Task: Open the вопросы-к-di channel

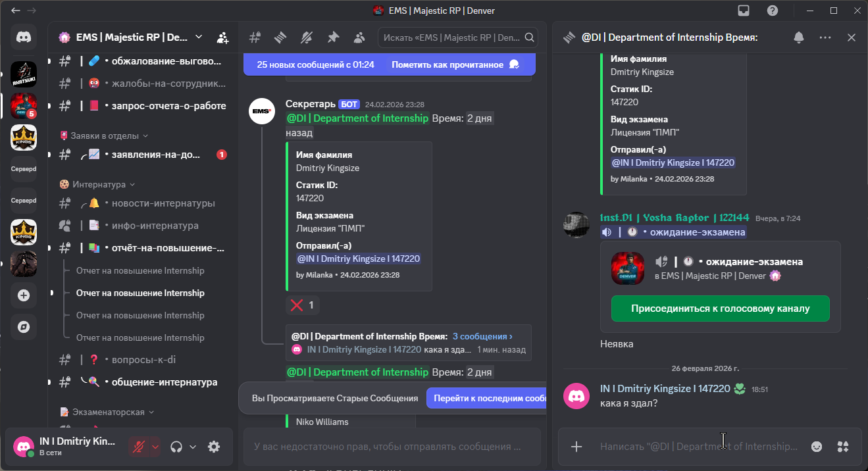Action: tap(142, 360)
